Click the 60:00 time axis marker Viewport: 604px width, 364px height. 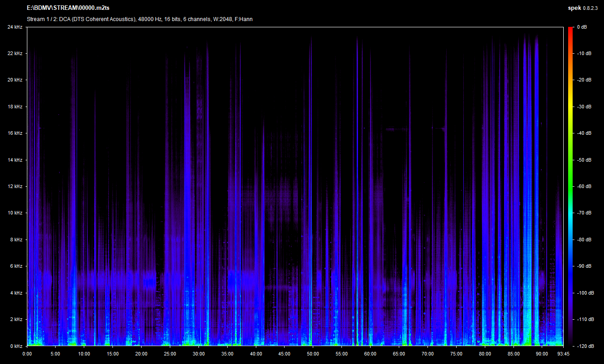pos(370,354)
